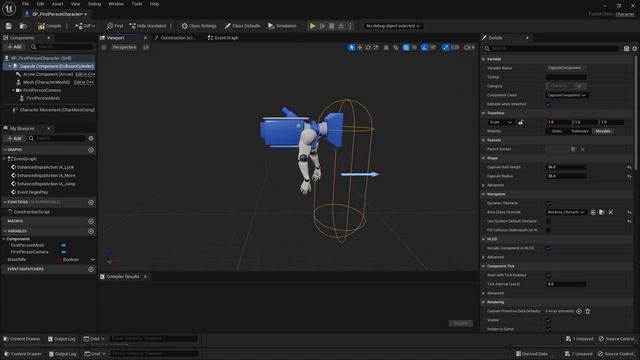Open Class Defaults
640x360 pixels.
click(242, 26)
